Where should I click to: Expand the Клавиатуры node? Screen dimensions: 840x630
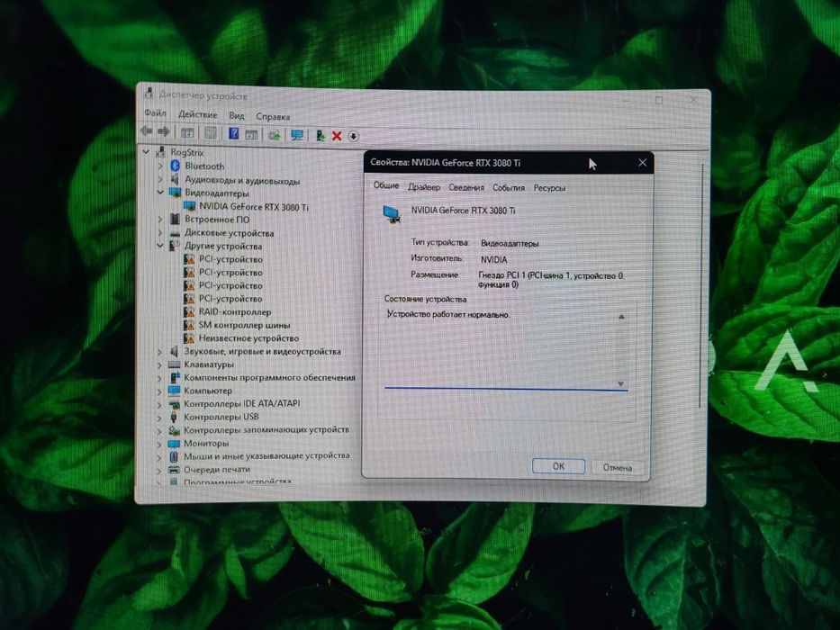[x=159, y=364]
